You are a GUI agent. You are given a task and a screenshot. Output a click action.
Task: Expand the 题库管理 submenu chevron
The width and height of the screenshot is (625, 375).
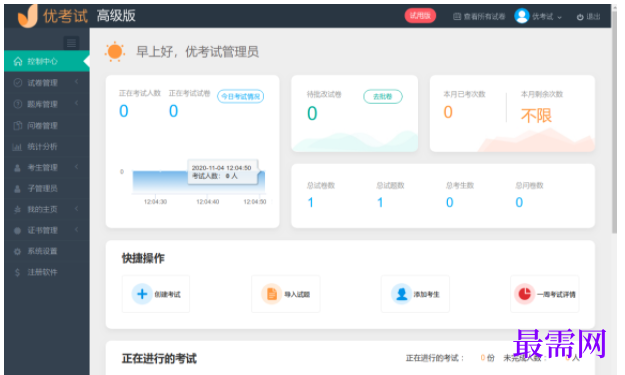click(76, 103)
